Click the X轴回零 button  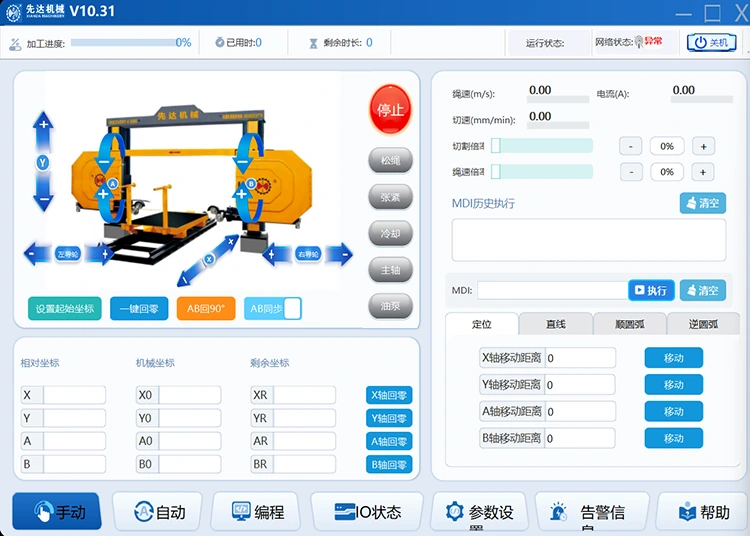[389, 395]
